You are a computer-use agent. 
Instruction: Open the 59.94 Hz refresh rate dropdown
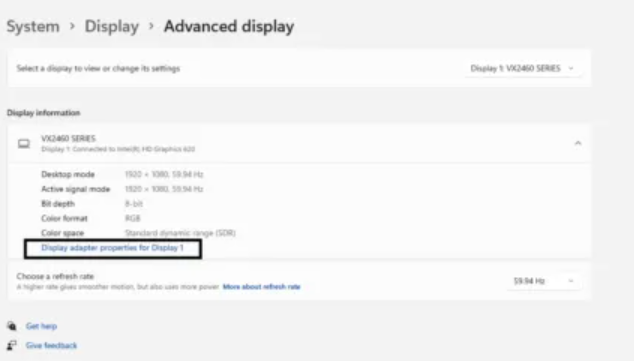coord(543,281)
